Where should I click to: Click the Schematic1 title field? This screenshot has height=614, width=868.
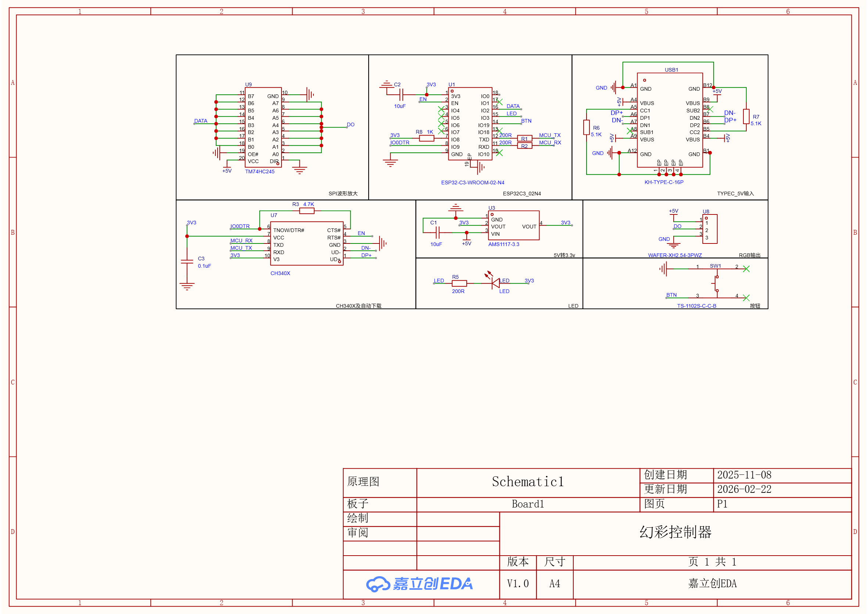528,482
